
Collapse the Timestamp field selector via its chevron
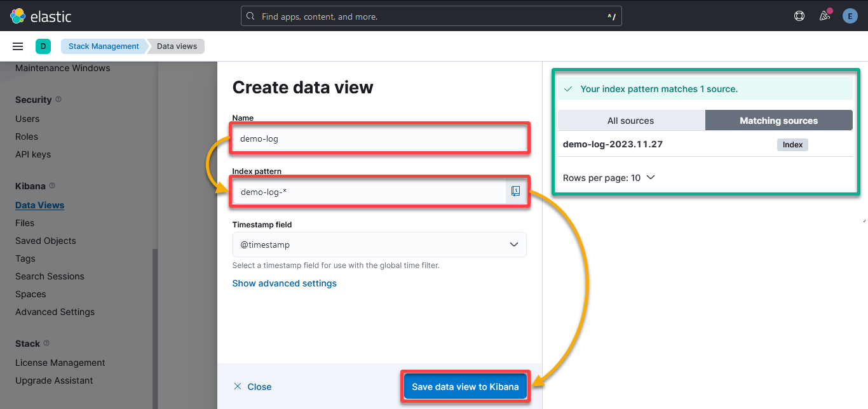[x=513, y=244]
